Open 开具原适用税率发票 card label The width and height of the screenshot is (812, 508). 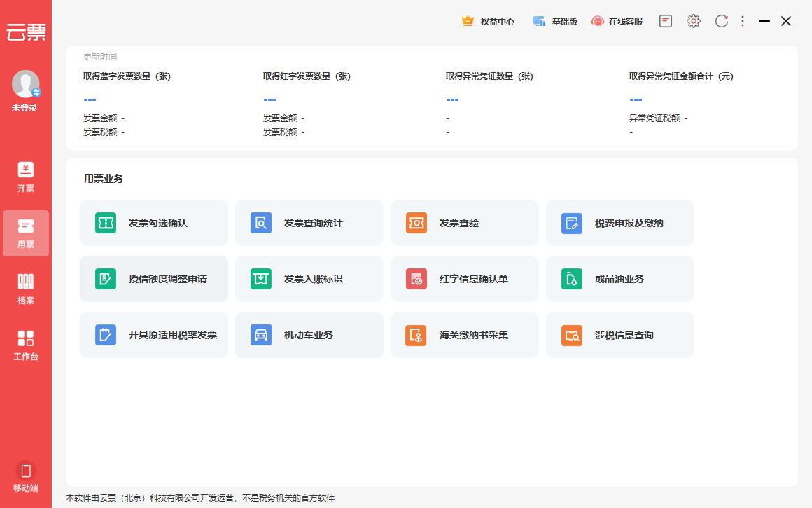(x=173, y=335)
